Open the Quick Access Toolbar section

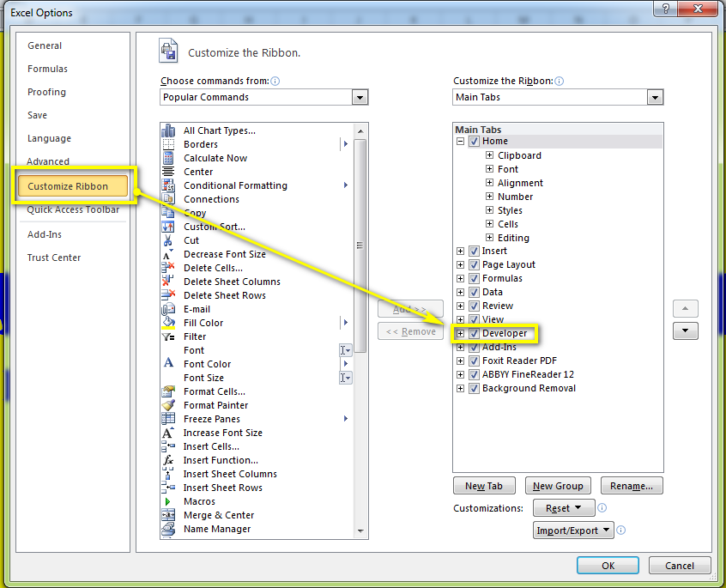73,209
